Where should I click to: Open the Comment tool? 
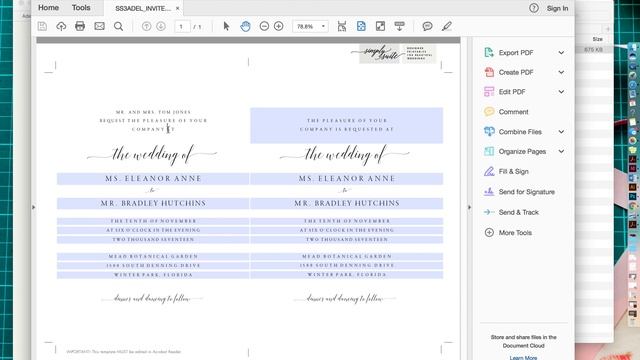click(513, 112)
